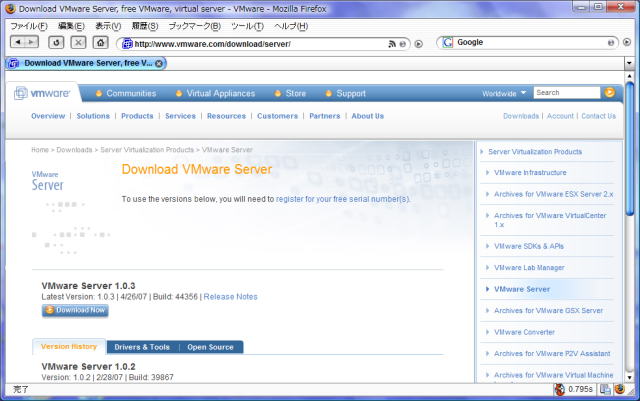
Task: Open the Release Notes link
Action: 231,296
